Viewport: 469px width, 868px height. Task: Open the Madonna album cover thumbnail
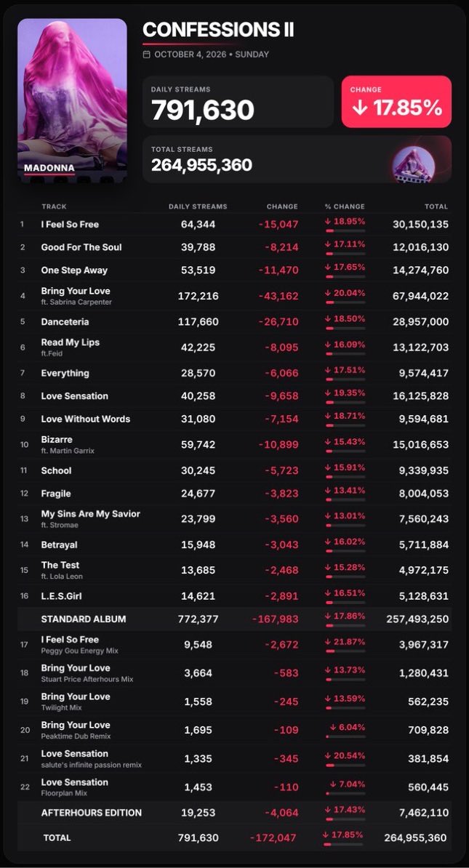coord(73,100)
